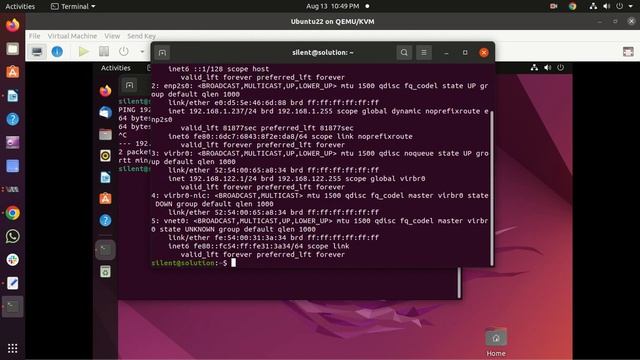Viewport: 640px width, 360px height.
Task: Open Thunderbird in guest VM dock
Action: tap(105, 112)
